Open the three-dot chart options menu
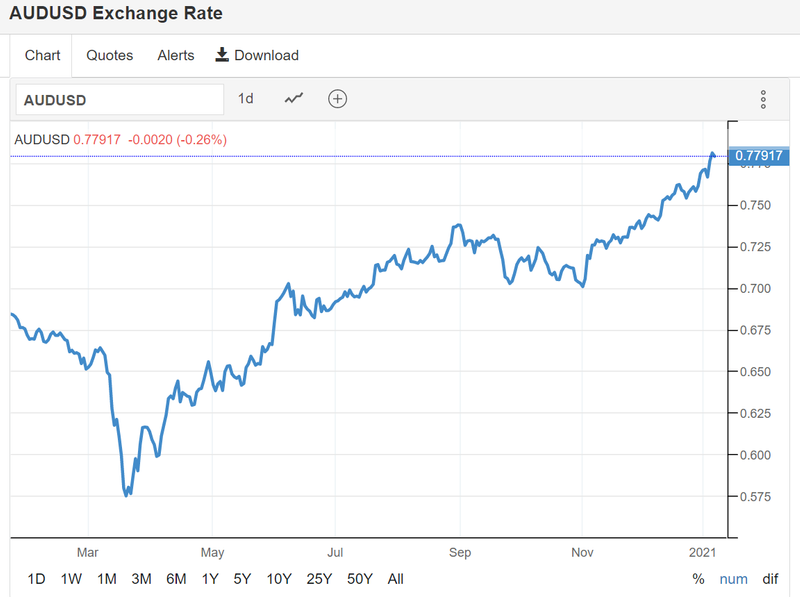800x597 pixels. [x=763, y=99]
